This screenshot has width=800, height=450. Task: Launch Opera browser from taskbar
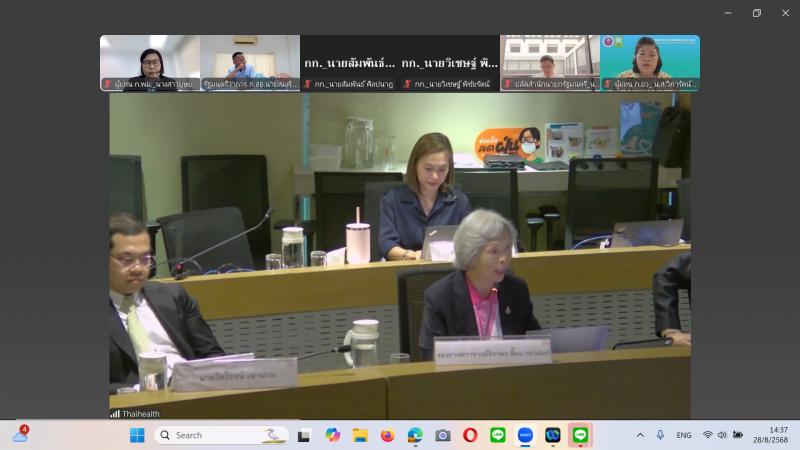point(470,435)
